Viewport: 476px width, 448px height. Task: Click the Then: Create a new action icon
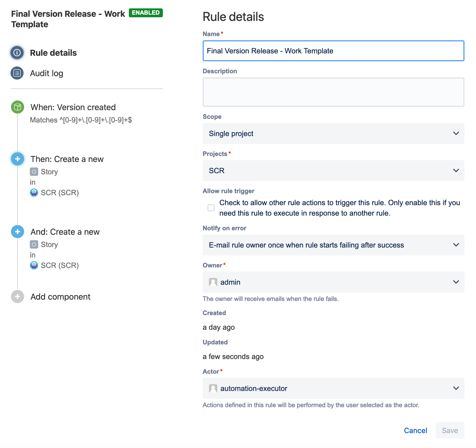(18, 159)
